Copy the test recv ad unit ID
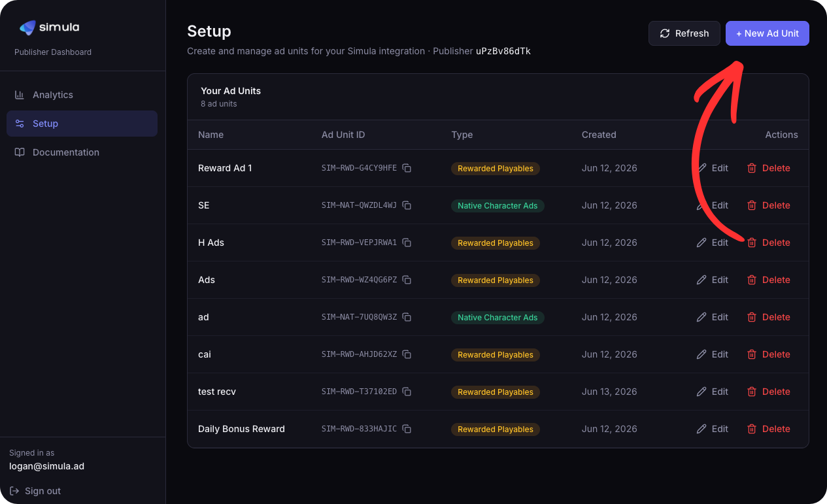Viewport: 827px width, 504px height. tap(407, 392)
